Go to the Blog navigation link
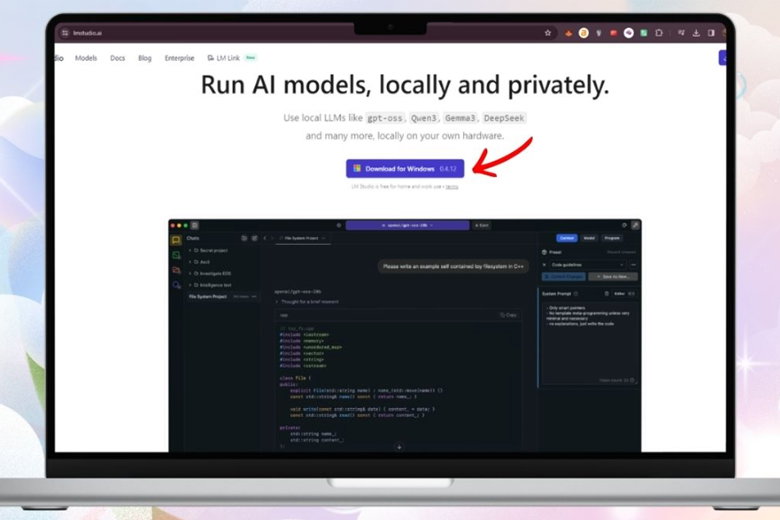Viewport: 780px width, 520px height. pos(145,58)
